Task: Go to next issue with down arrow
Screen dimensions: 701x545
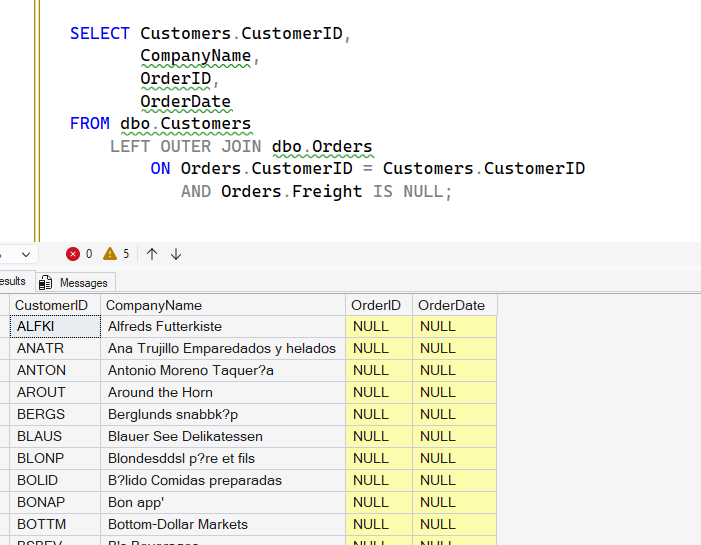Action: point(176,254)
